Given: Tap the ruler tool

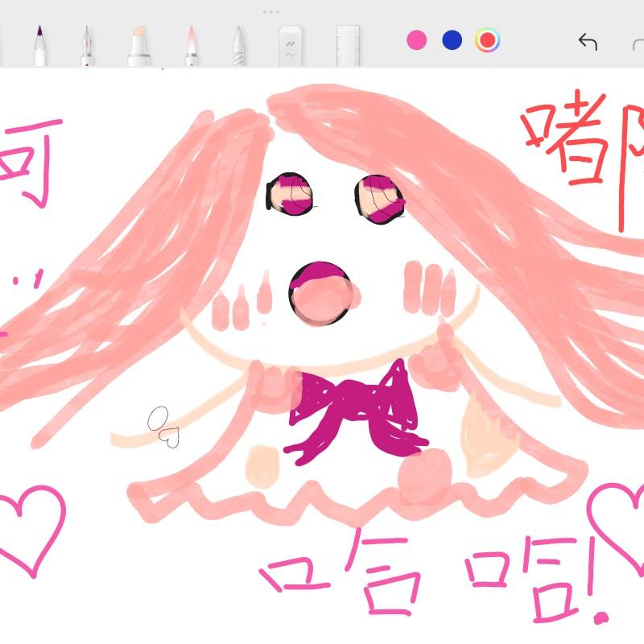Looking at the screenshot, I should pos(348,46).
